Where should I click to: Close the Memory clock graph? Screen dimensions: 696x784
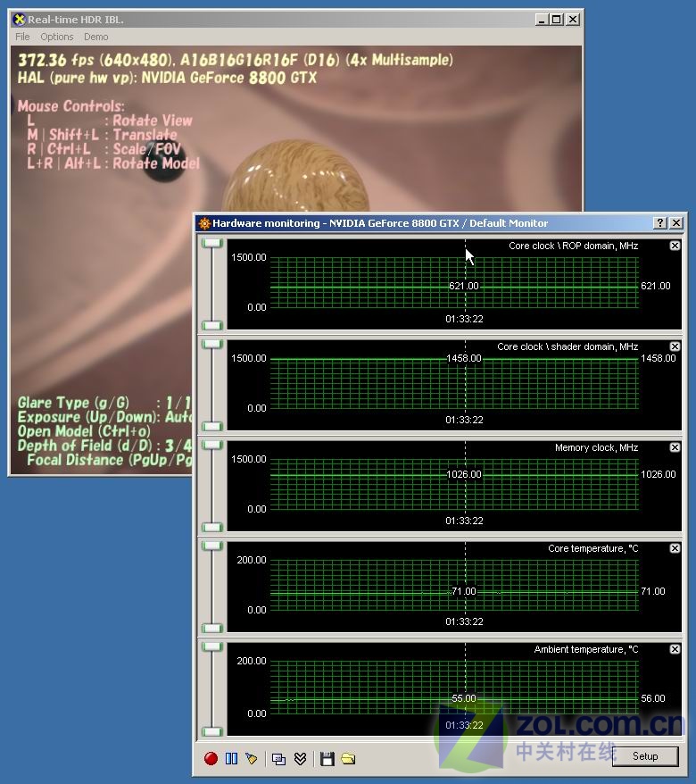pos(675,447)
